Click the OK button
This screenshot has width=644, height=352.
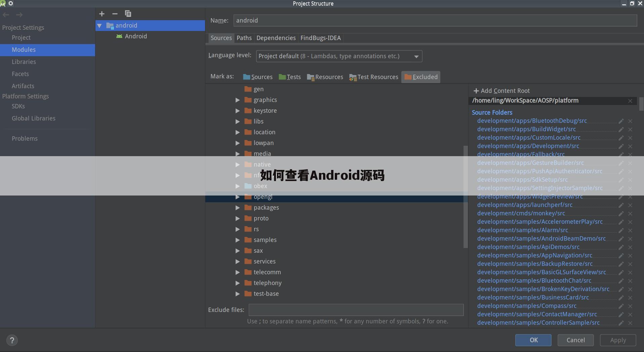click(x=533, y=340)
